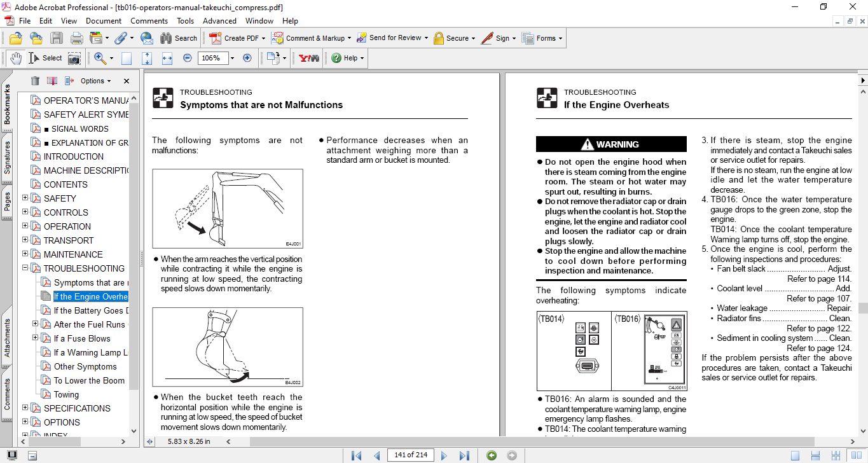
Task: Select the Hand tool
Action: (16, 58)
